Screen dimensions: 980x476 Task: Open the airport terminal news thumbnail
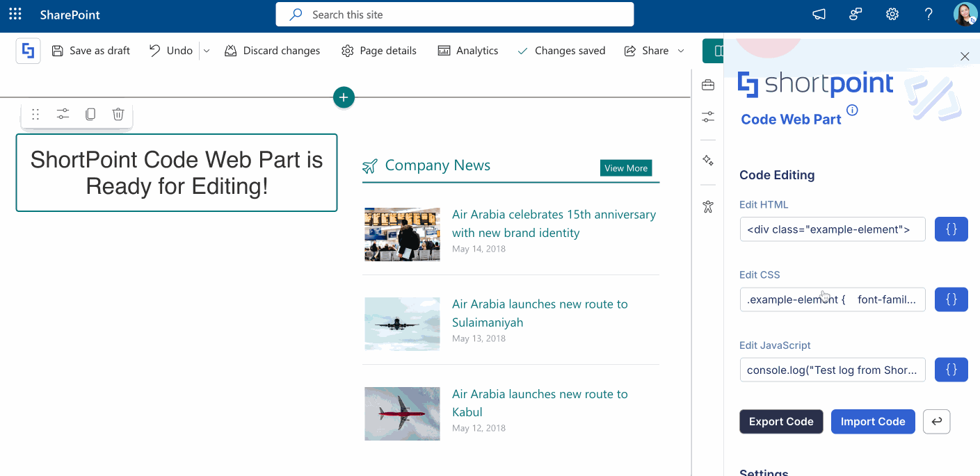coord(402,234)
